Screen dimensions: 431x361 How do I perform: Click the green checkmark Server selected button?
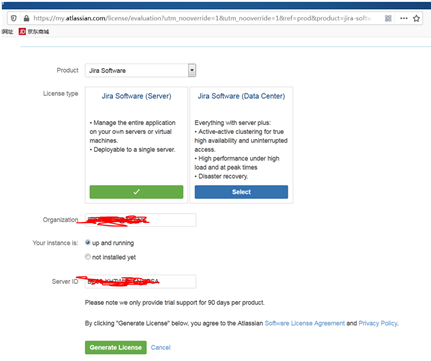136,192
